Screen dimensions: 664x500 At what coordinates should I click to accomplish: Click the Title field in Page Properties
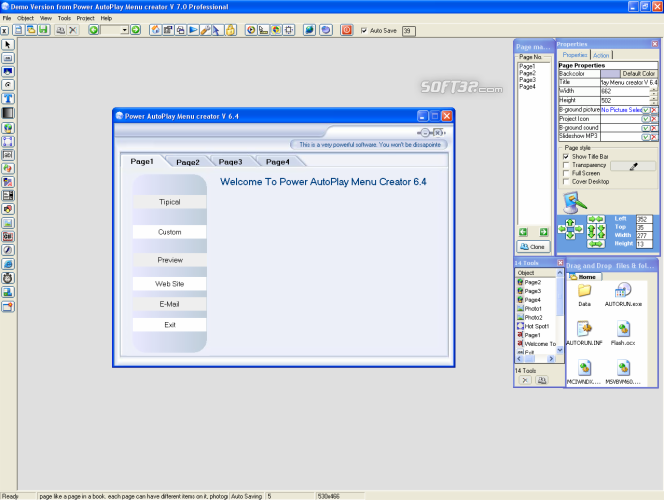click(x=629, y=83)
